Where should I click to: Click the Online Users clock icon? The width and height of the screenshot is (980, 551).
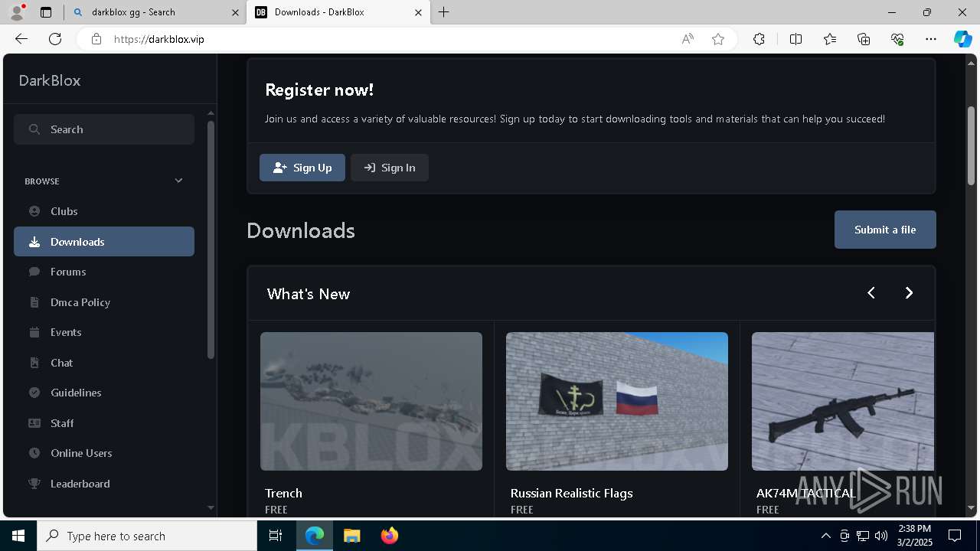tap(34, 453)
